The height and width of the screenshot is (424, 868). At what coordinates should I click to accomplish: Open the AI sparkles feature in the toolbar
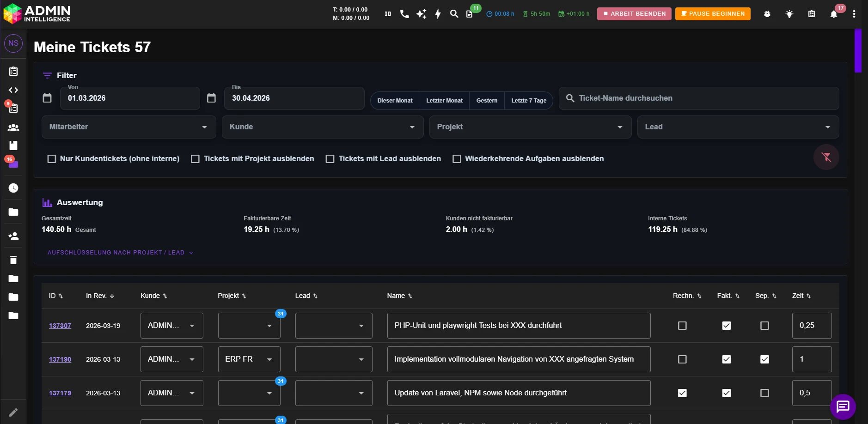click(x=421, y=14)
